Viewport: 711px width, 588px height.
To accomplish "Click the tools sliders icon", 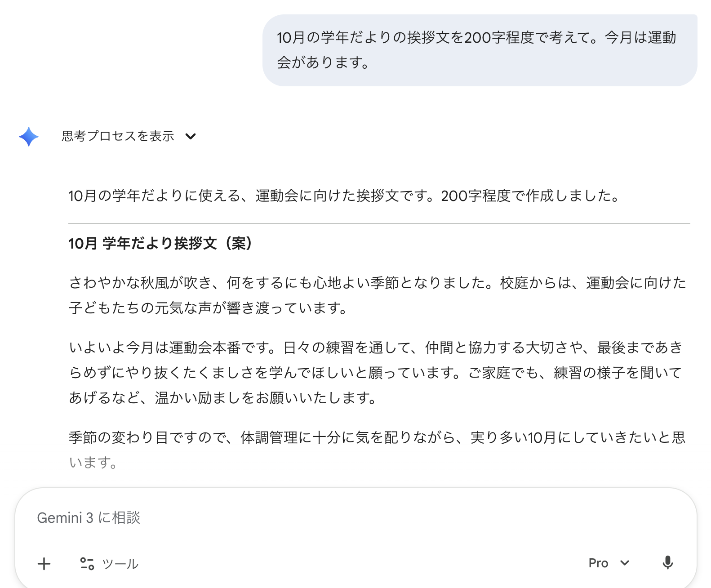I will point(87,563).
